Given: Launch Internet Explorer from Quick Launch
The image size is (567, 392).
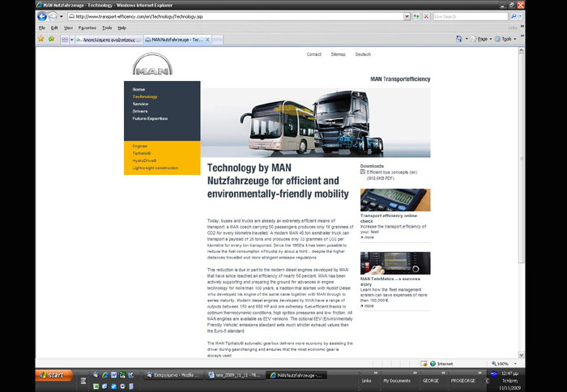Looking at the screenshot, I should [104, 375].
